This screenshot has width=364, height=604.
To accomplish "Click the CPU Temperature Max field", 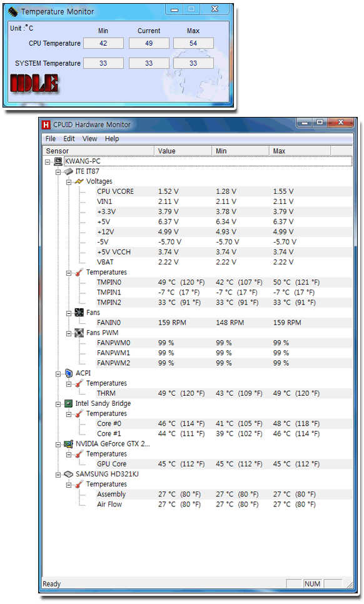I will (x=193, y=43).
